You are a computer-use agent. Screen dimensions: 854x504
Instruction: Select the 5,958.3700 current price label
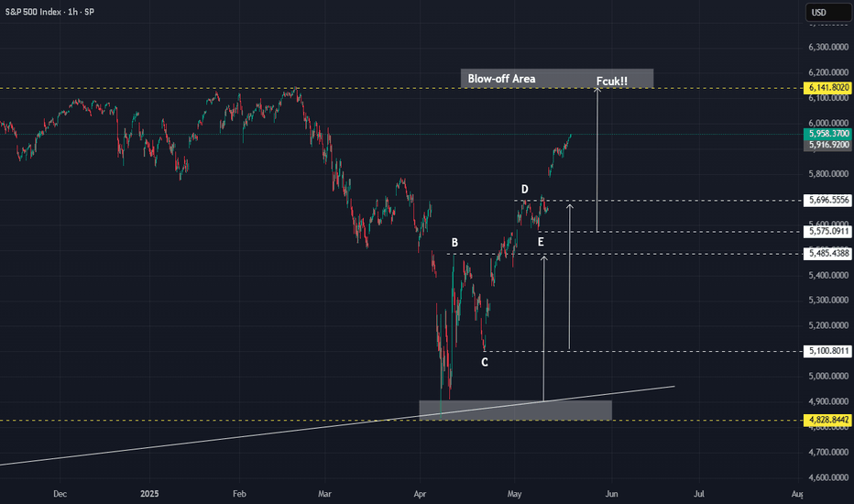(x=828, y=134)
